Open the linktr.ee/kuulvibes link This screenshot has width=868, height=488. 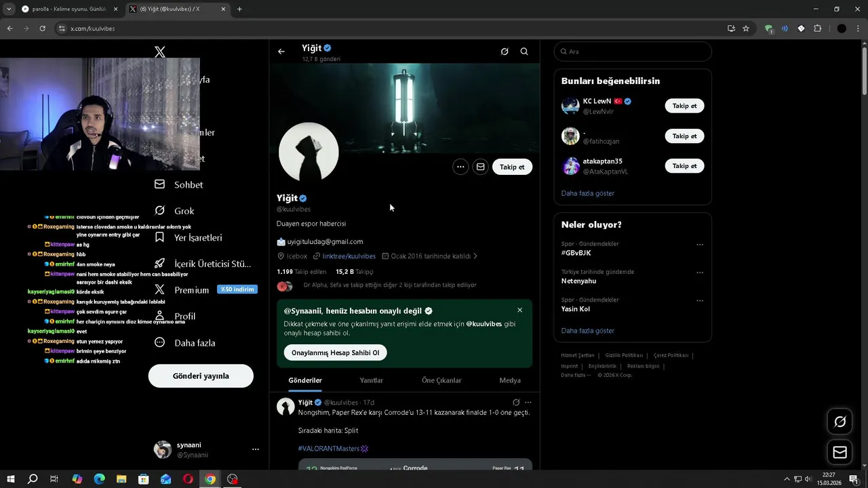tap(349, 256)
